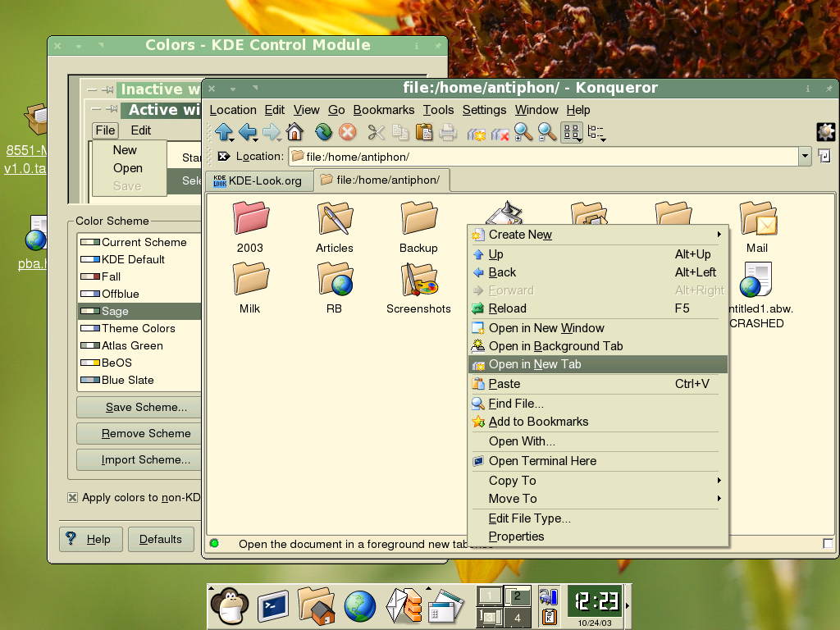Open the Settings menu in Konqueror
The height and width of the screenshot is (630, 840).
[484, 110]
